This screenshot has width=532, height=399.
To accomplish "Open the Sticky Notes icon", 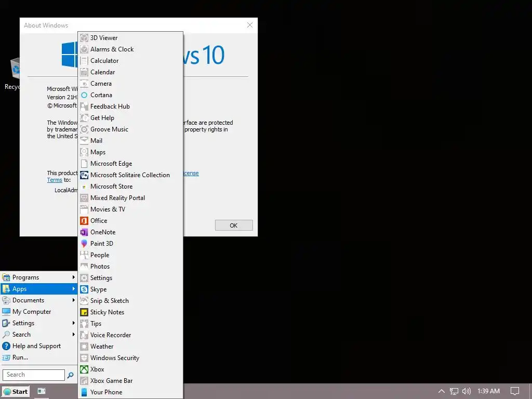I will click(84, 312).
